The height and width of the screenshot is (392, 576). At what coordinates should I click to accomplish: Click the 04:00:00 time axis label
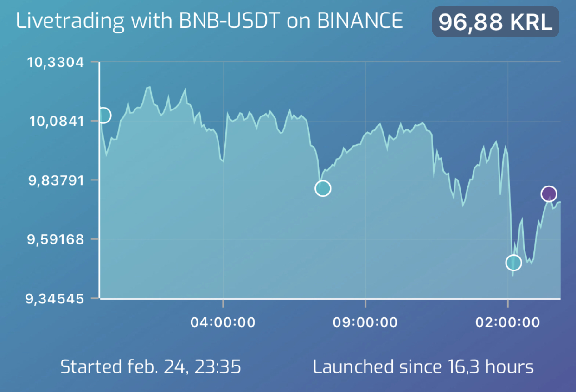coord(223,322)
